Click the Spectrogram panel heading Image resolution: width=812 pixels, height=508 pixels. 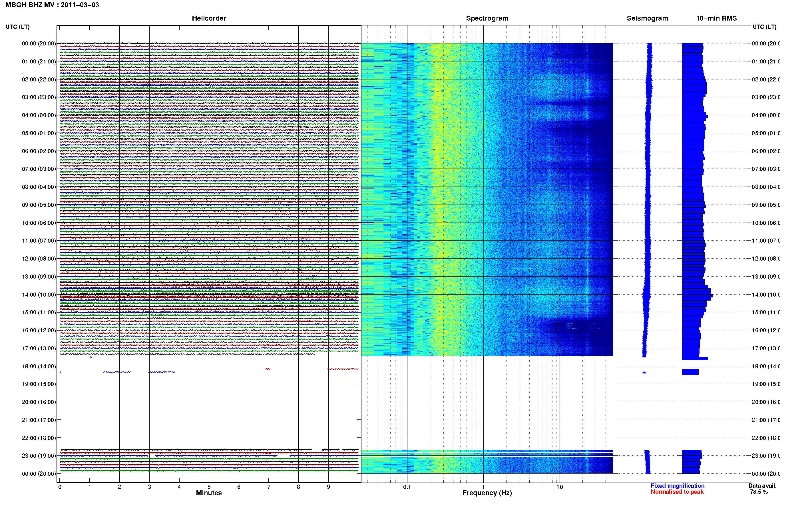[487, 19]
